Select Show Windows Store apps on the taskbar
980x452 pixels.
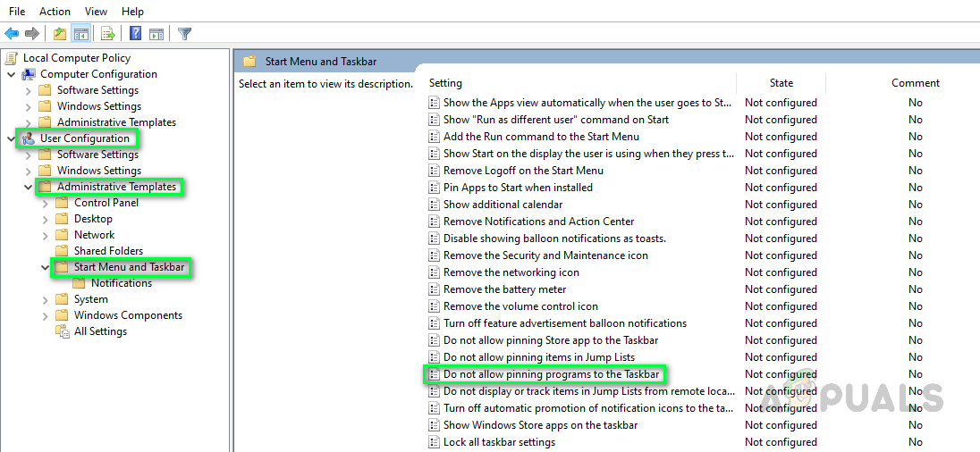541,425
